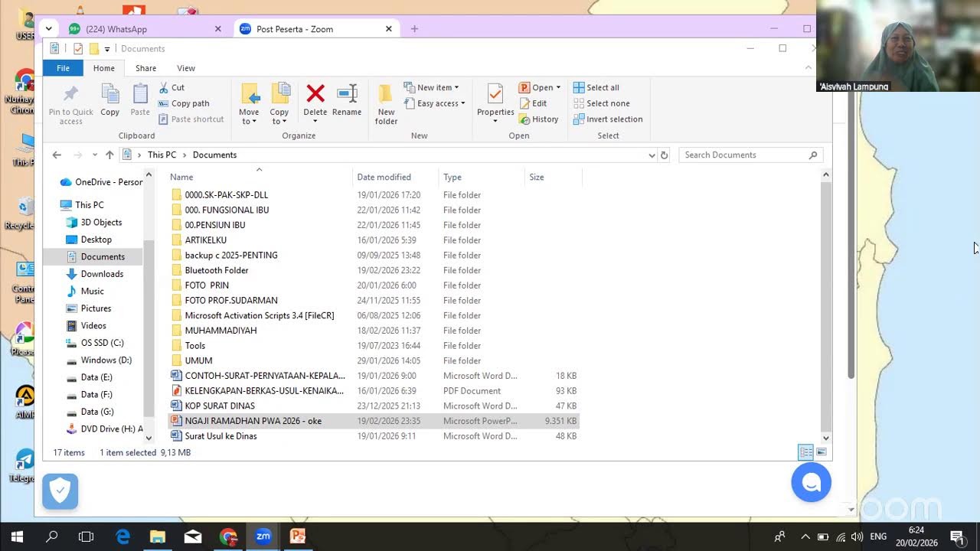Expand the Easy access menu
This screenshot has width=980, height=551.
433,103
